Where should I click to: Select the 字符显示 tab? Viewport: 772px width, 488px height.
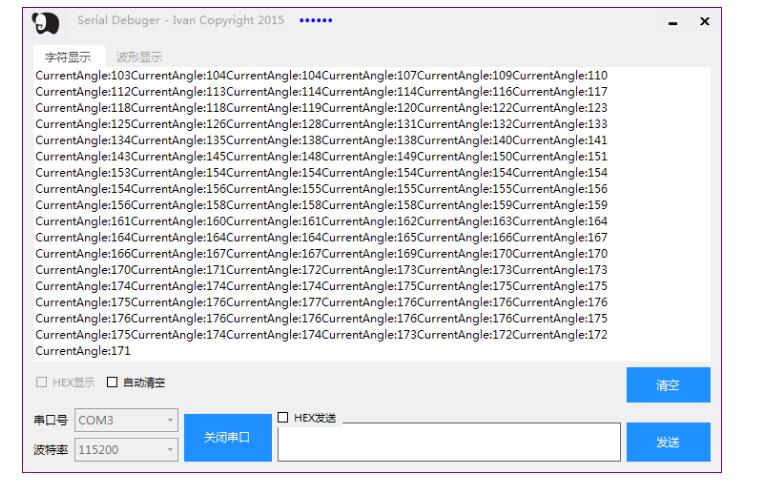click(x=68, y=57)
